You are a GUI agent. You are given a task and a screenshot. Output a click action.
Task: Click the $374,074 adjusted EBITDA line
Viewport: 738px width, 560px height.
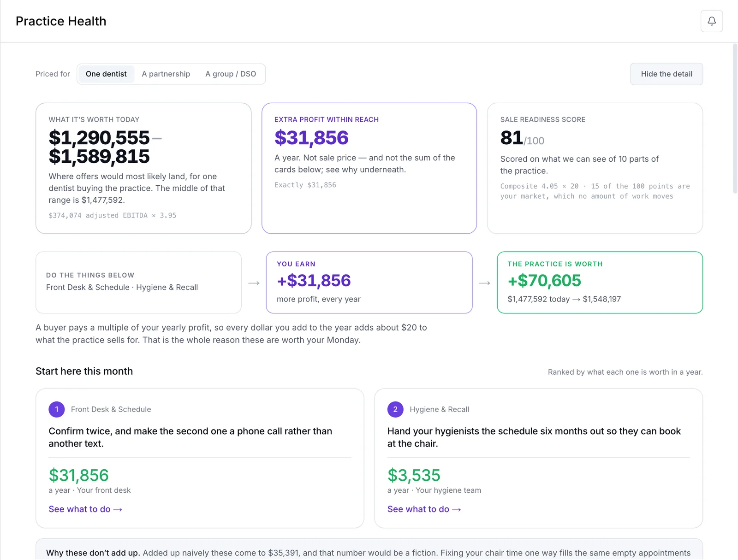point(113,216)
